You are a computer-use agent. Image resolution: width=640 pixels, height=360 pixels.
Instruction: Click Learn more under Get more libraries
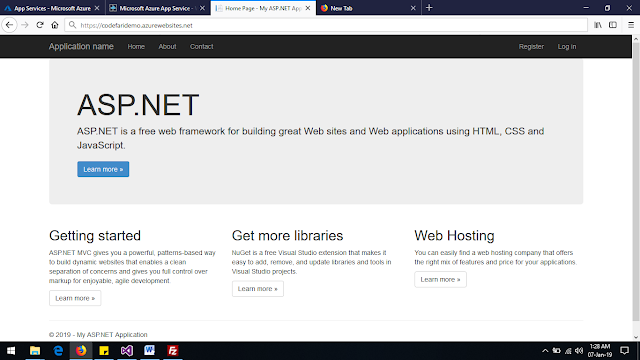pos(258,289)
